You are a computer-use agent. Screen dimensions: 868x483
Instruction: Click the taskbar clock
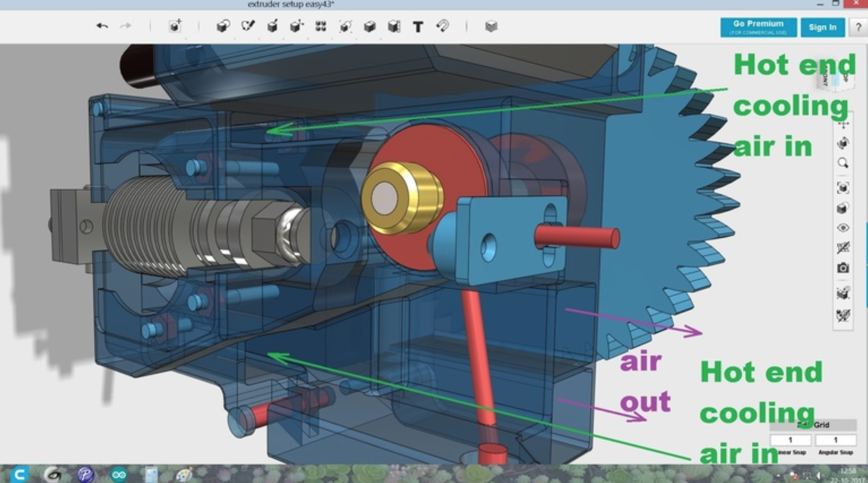(848, 475)
